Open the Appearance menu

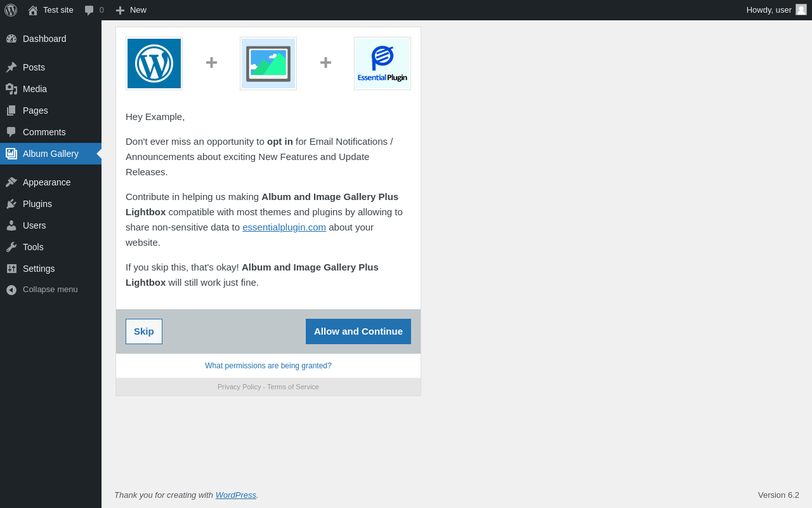click(47, 182)
